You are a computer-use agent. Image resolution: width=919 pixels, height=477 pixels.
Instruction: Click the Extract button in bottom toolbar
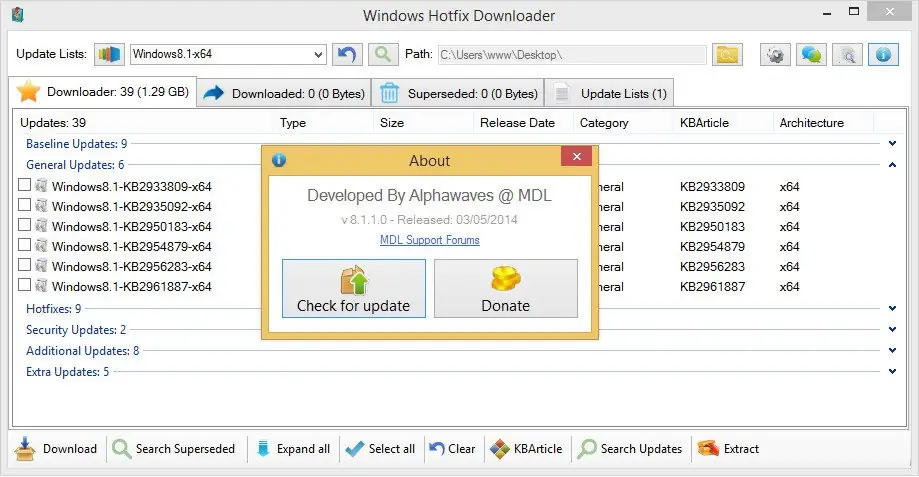point(729,449)
